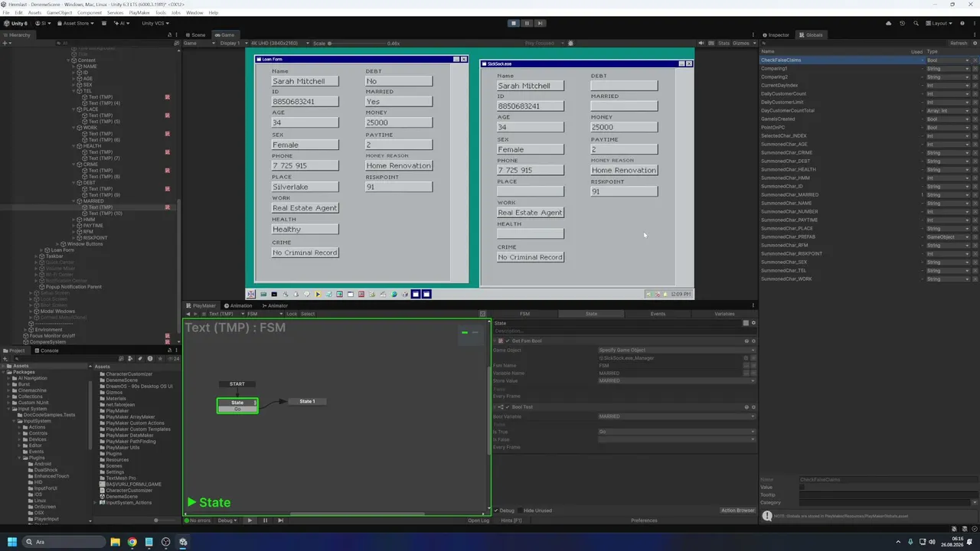Click the SickSock.exe_Manager object picker icon
The height and width of the screenshot is (551, 980).
coord(746,357)
